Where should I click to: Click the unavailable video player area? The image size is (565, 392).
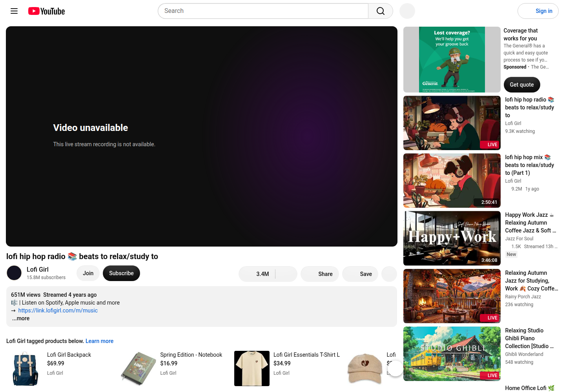202,136
